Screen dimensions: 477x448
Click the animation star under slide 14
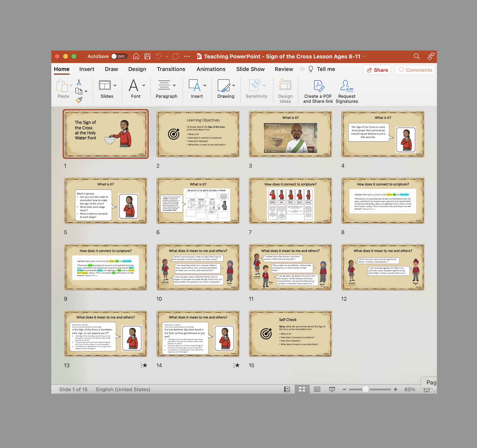[237, 365]
